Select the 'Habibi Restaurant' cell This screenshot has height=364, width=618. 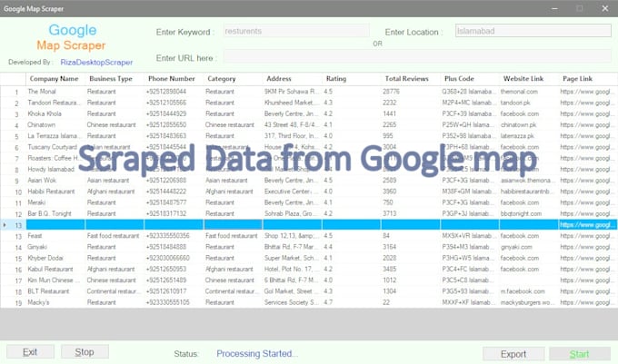pyautogui.click(x=55, y=192)
